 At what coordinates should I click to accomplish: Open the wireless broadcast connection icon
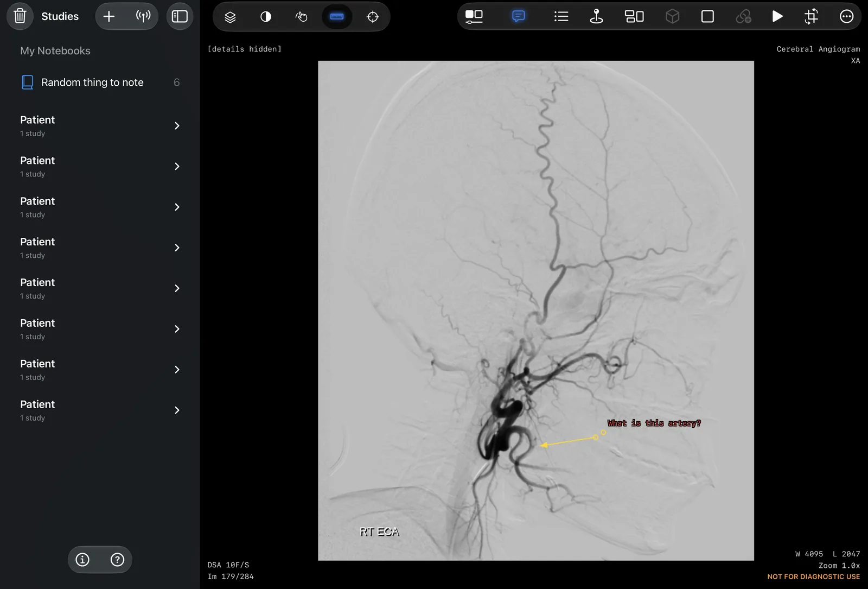(143, 16)
